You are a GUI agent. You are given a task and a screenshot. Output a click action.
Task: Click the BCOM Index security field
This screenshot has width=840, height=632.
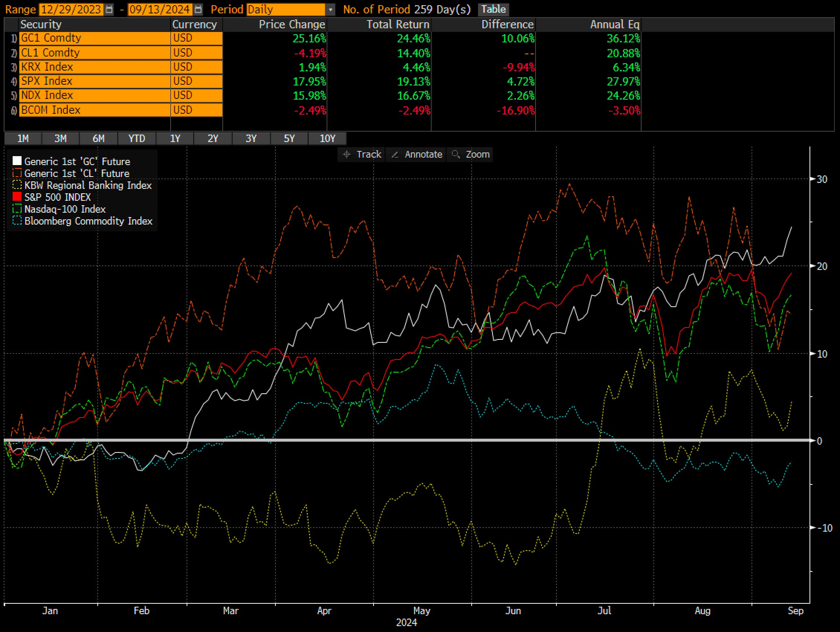coord(94,110)
